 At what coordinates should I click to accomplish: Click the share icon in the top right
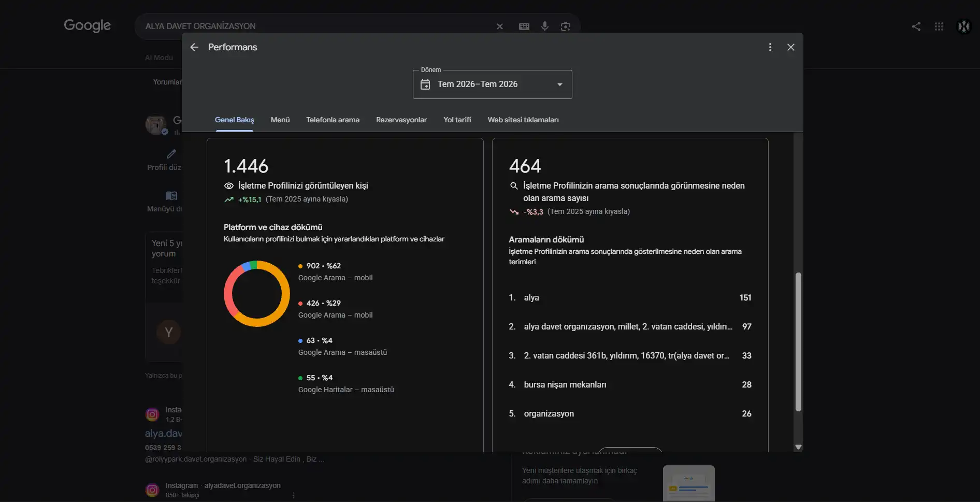[x=916, y=26]
